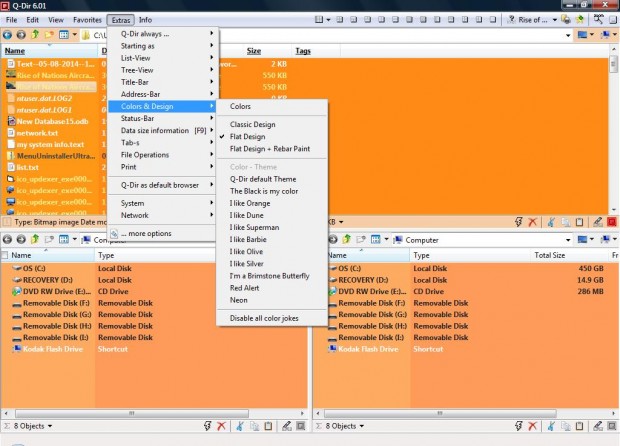Open the Favorites menu
Image resolution: width=620 pixels, height=446 pixels.
[87, 20]
